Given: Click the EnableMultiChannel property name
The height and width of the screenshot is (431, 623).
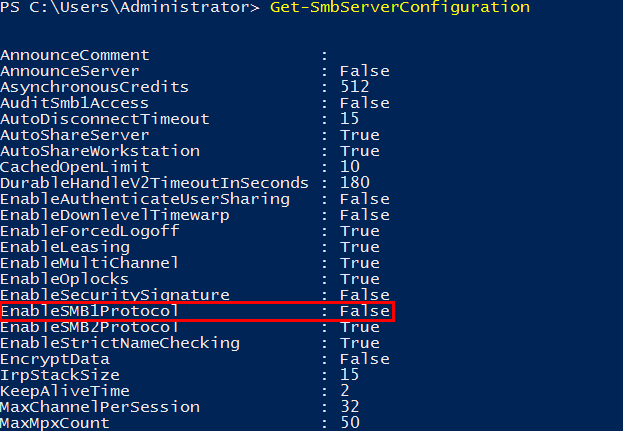Looking at the screenshot, I should click(89, 263).
